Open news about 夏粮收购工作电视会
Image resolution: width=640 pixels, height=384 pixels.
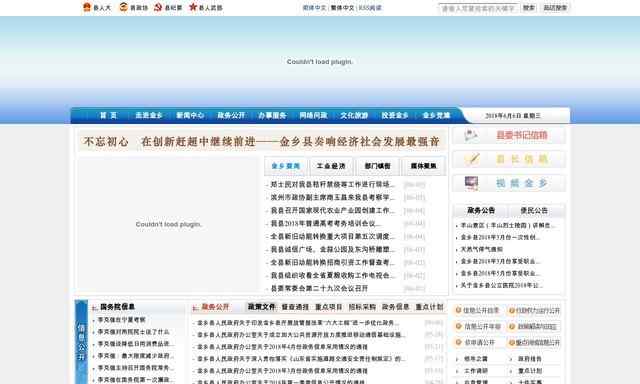(332, 275)
